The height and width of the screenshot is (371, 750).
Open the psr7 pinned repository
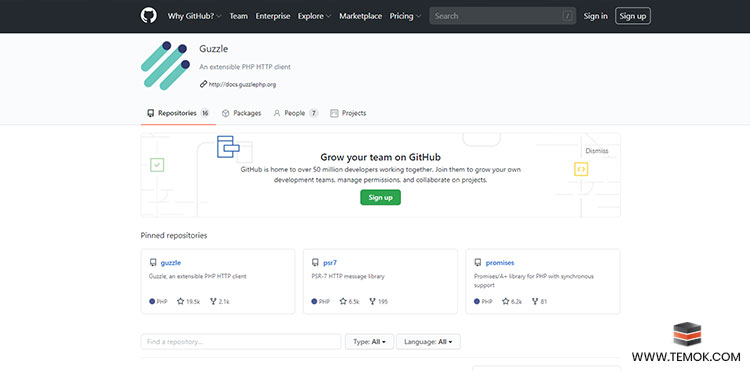point(330,262)
